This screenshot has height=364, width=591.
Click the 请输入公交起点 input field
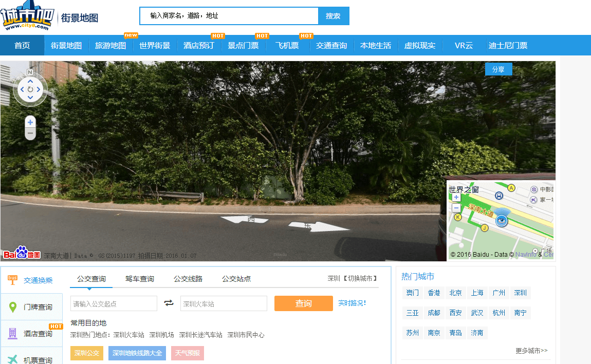pyautogui.click(x=114, y=303)
